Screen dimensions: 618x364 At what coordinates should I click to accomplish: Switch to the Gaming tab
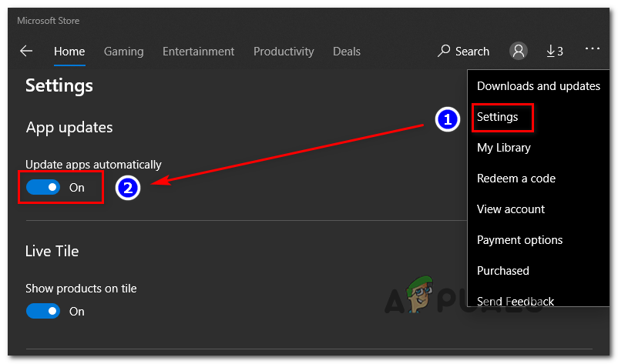124,52
